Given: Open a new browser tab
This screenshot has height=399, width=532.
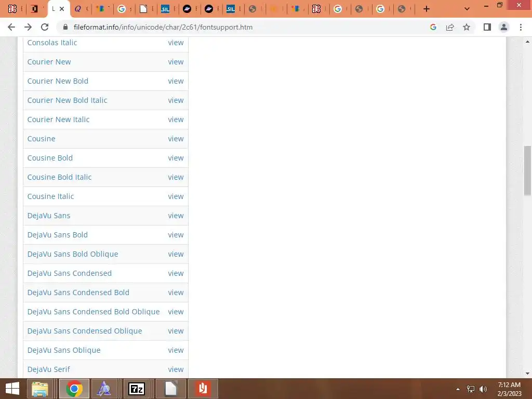Looking at the screenshot, I should click(x=427, y=9).
